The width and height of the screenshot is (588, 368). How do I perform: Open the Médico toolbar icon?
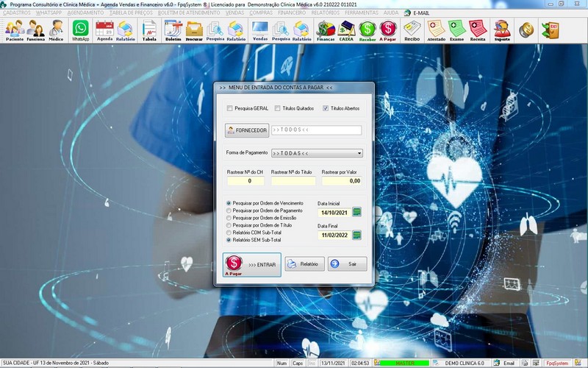56,29
